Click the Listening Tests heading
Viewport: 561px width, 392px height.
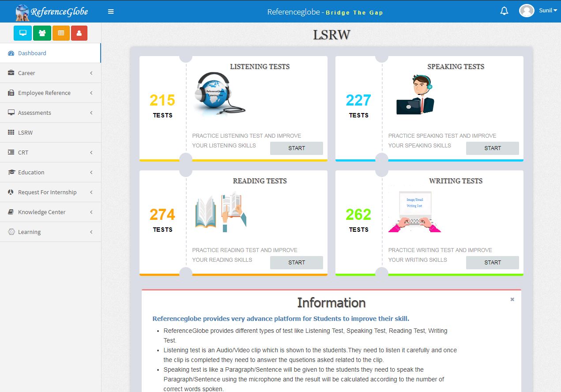point(260,67)
